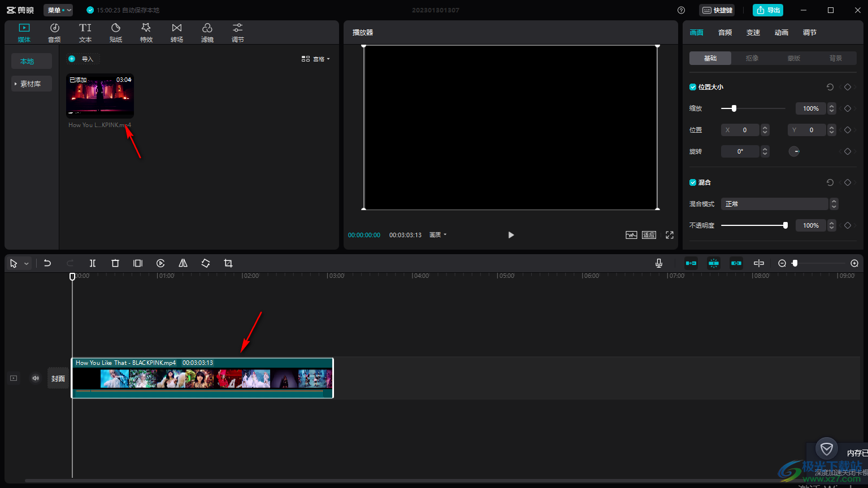Image resolution: width=868 pixels, height=488 pixels.
Task: Select the How You Like That video thumbnail
Action: coord(100,95)
